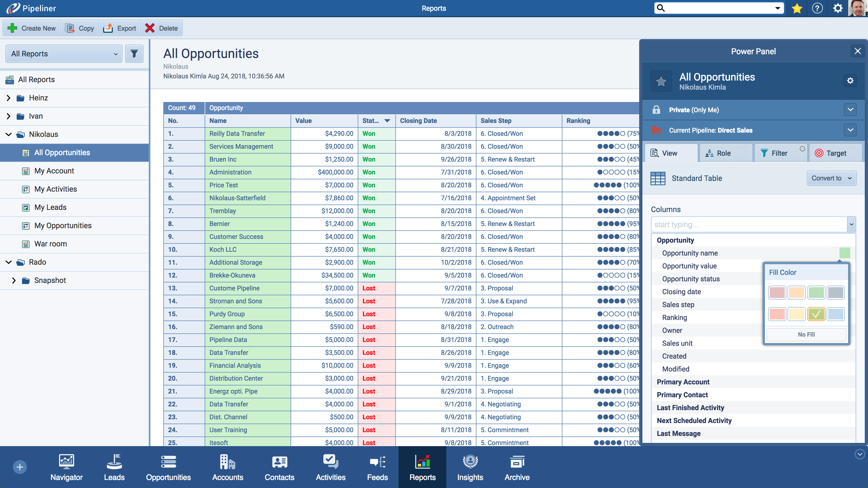Click the Status column sort arrow
The image size is (868, 488).
(387, 121)
